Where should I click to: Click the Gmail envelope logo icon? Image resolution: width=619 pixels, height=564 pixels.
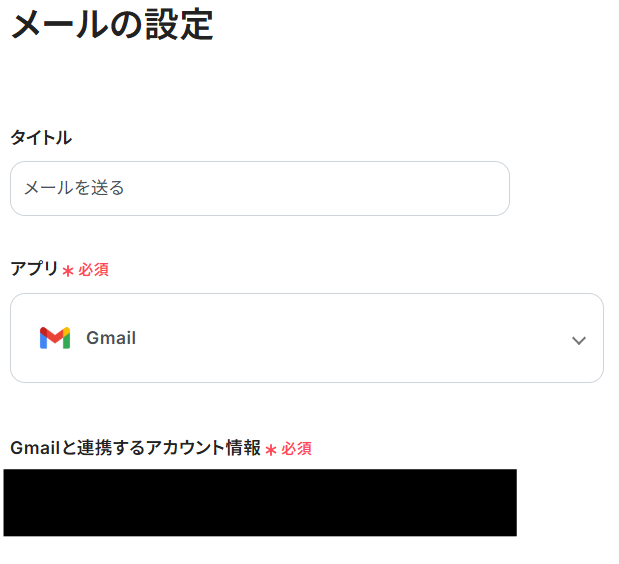point(55,338)
